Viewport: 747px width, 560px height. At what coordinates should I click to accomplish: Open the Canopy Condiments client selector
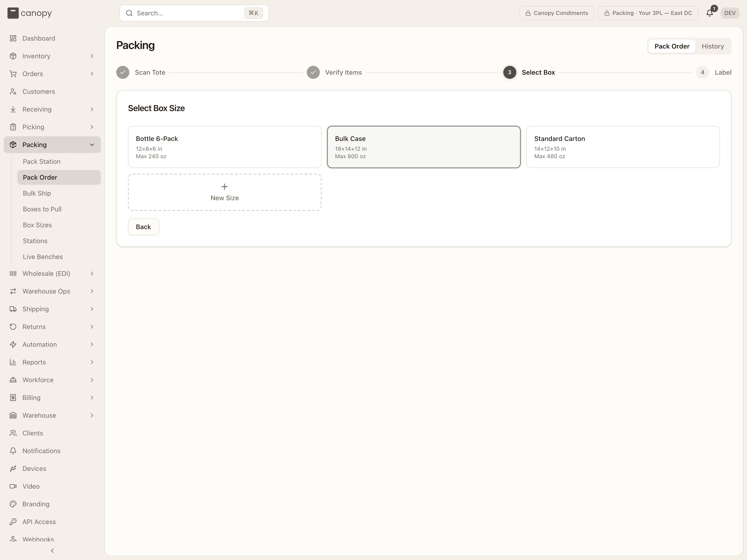pos(557,13)
